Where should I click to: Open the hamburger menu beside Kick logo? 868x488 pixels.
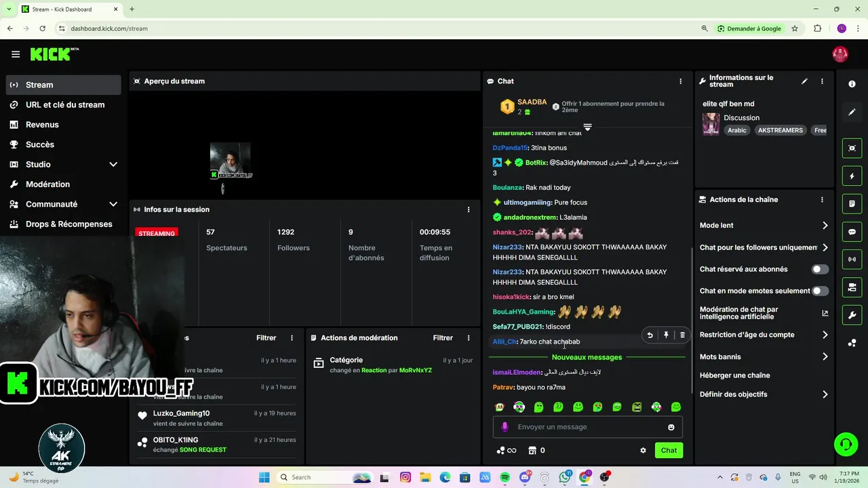click(16, 54)
